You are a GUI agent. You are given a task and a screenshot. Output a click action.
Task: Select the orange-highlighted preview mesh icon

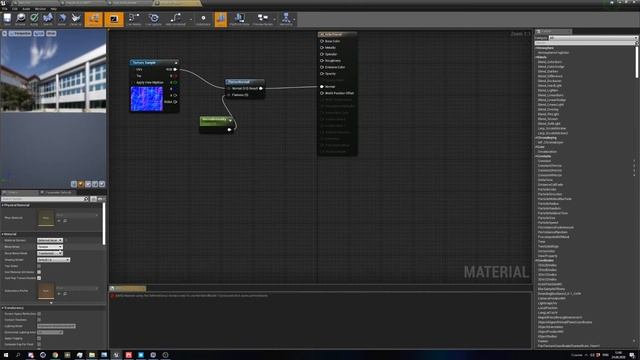81,184
